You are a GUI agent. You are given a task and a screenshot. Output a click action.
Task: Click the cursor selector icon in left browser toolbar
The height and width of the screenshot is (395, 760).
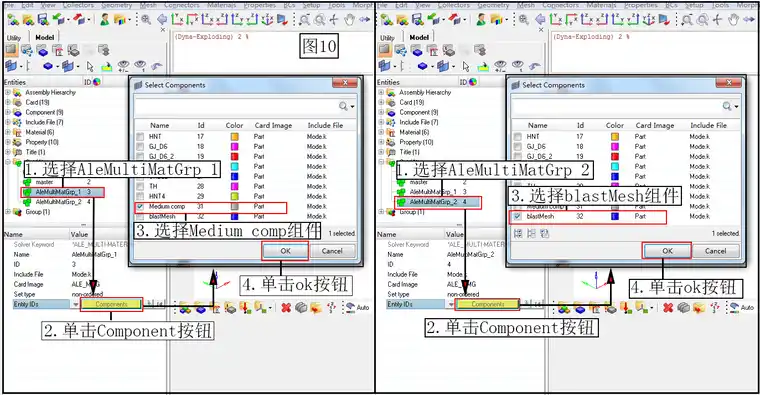point(90,66)
